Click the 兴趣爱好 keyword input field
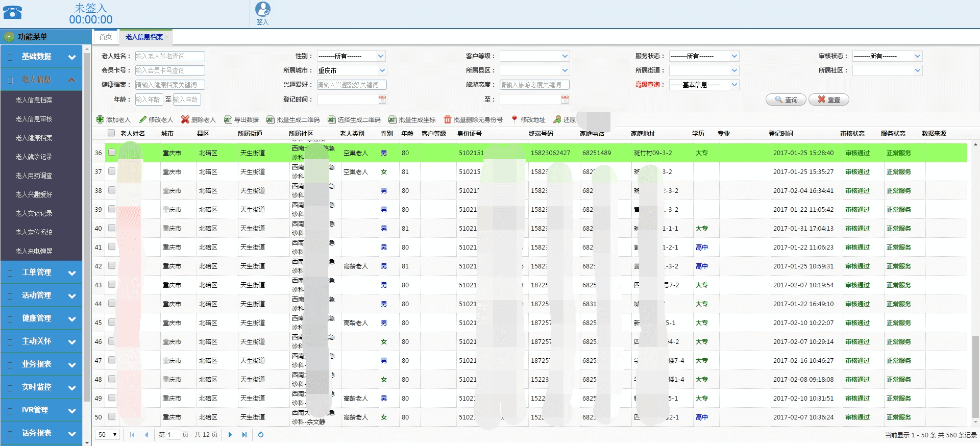Image resolution: width=980 pixels, height=446 pixels. 352,85
